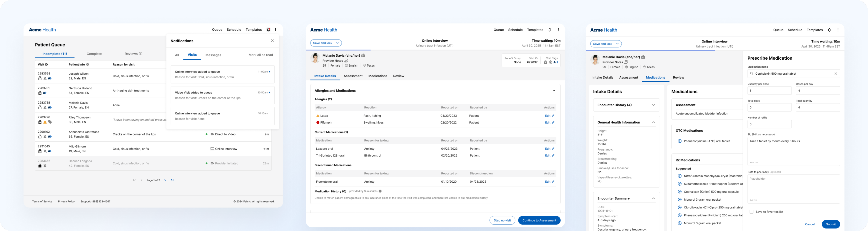Open the Reviews (1) tab
The image size is (868, 231).
134,54
